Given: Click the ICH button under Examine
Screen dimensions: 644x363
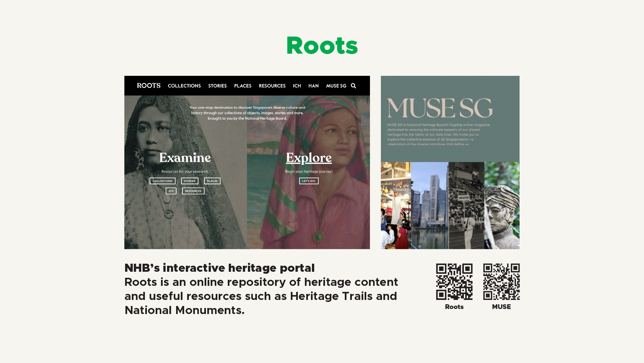Looking at the screenshot, I should click(x=171, y=191).
